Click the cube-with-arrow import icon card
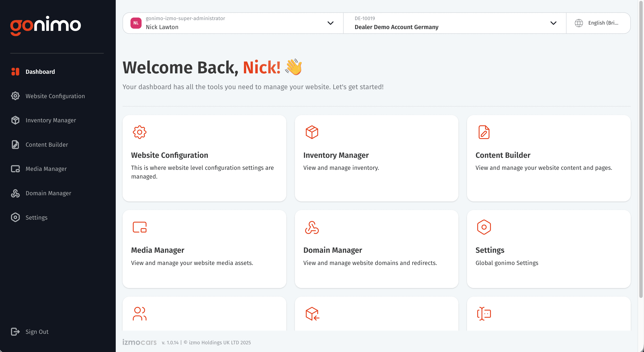The height and width of the screenshot is (352, 644). [312, 314]
